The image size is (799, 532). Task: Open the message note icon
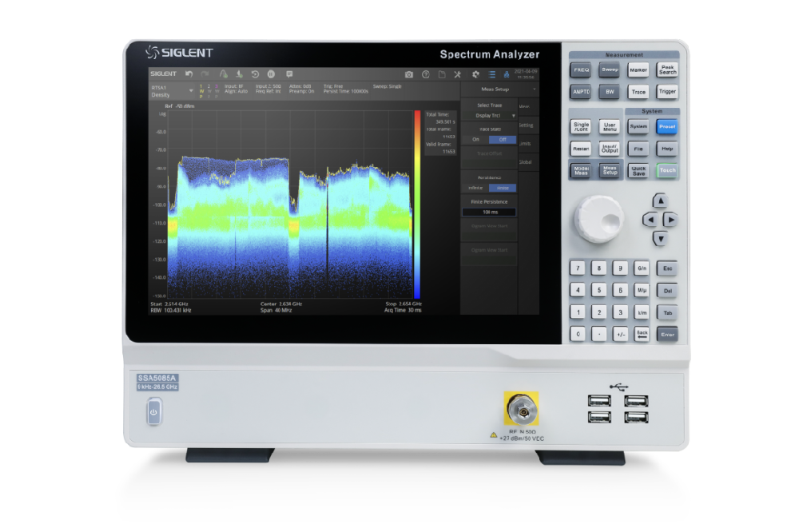[x=289, y=73]
